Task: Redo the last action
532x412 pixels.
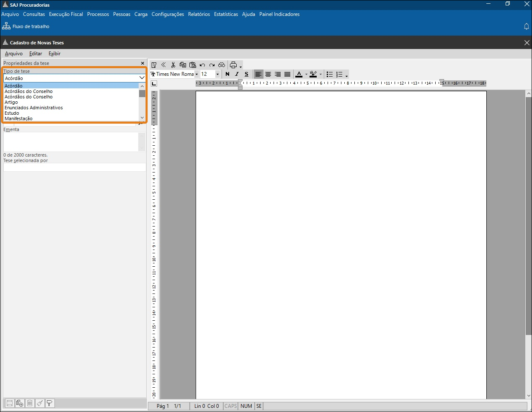Action: tap(212, 65)
